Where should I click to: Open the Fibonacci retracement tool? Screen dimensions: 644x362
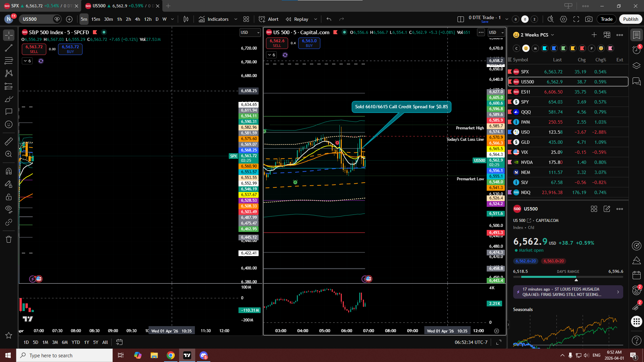tap(9, 61)
